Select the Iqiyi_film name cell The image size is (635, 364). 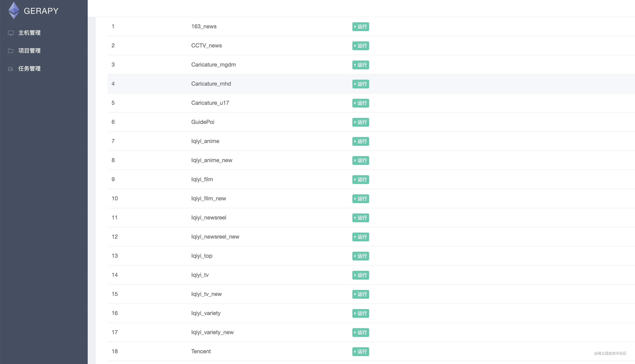coord(202,179)
